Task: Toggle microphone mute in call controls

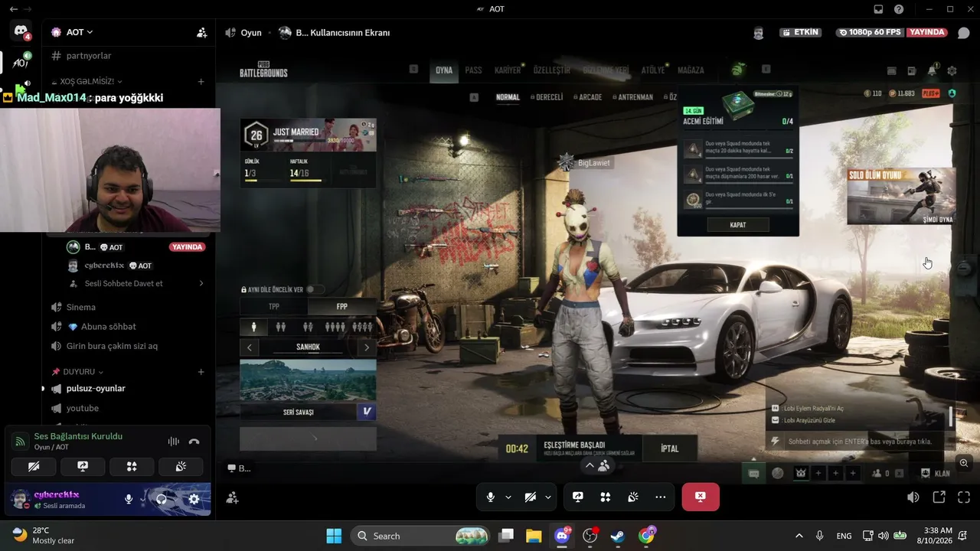Action: coord(490,497)
